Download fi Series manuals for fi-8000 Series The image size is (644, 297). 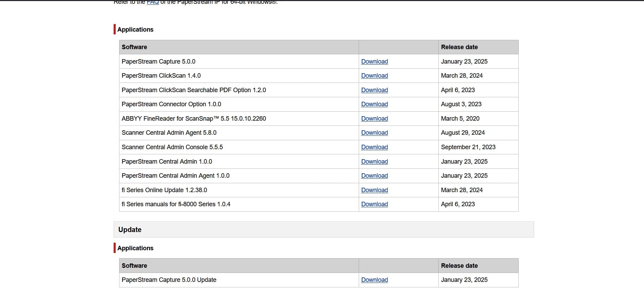tap(374, 204)
